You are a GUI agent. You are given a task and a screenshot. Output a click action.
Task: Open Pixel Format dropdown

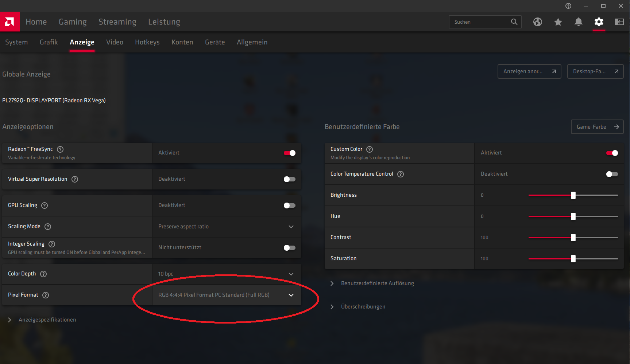pos(227,295)
